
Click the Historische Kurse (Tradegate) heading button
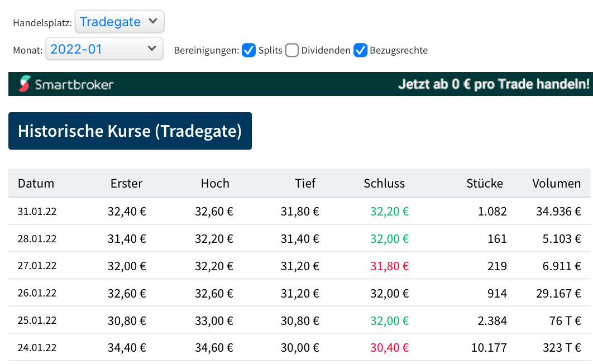tap(130, 131)
